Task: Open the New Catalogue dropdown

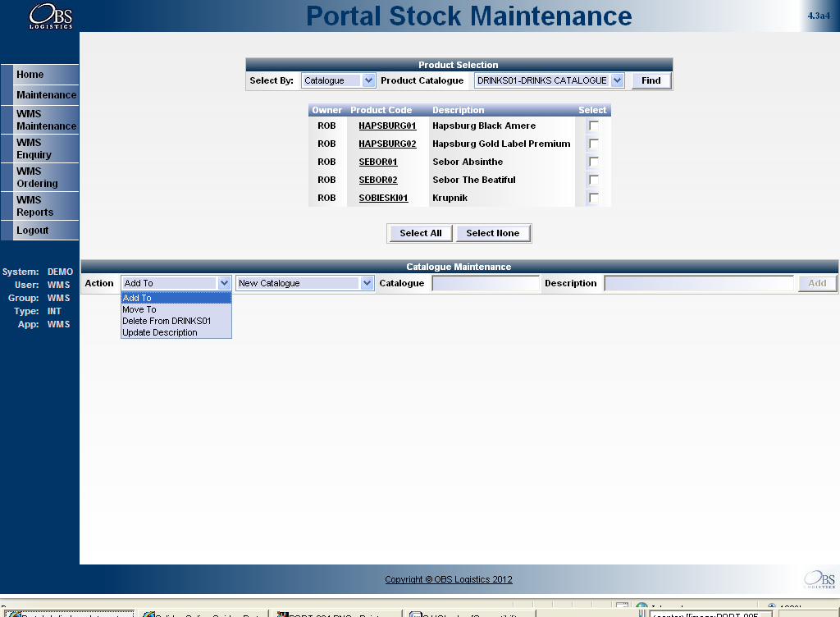Action: point(305,283)
